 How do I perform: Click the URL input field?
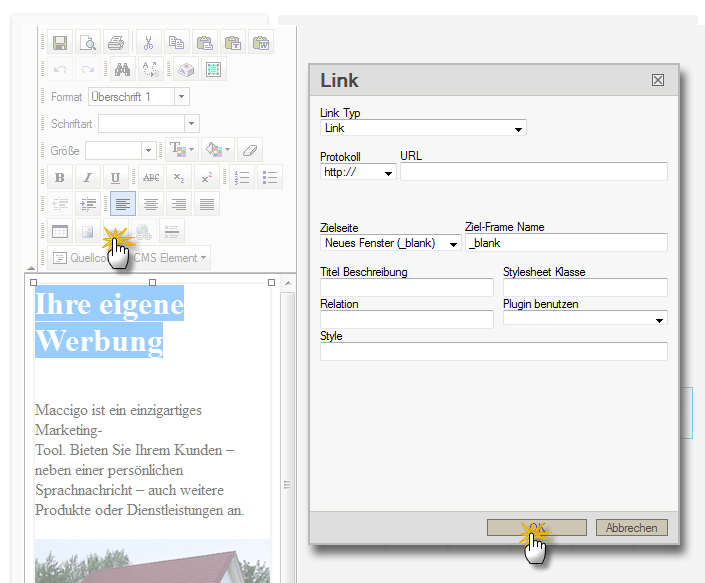click(533, 172)
